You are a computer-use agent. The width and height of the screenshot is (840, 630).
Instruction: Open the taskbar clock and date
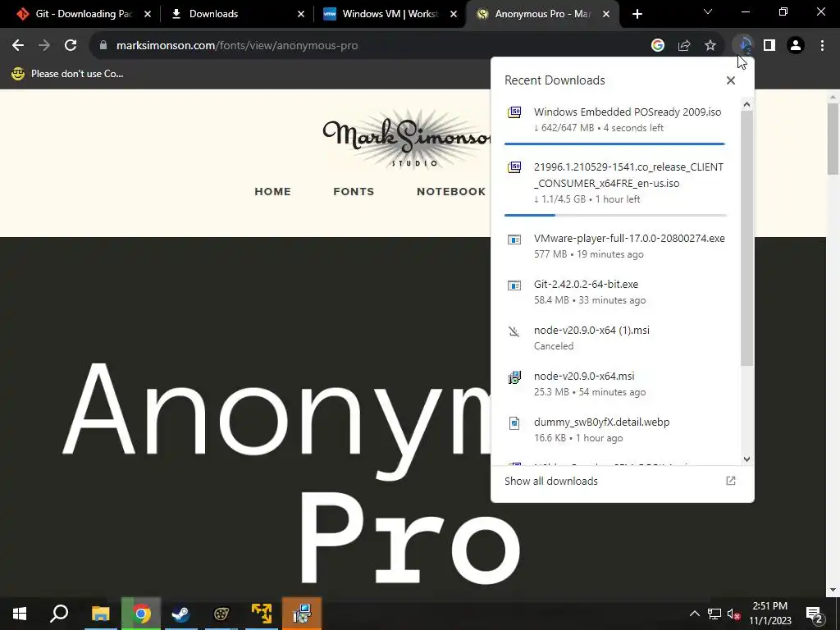coord(769,614)
